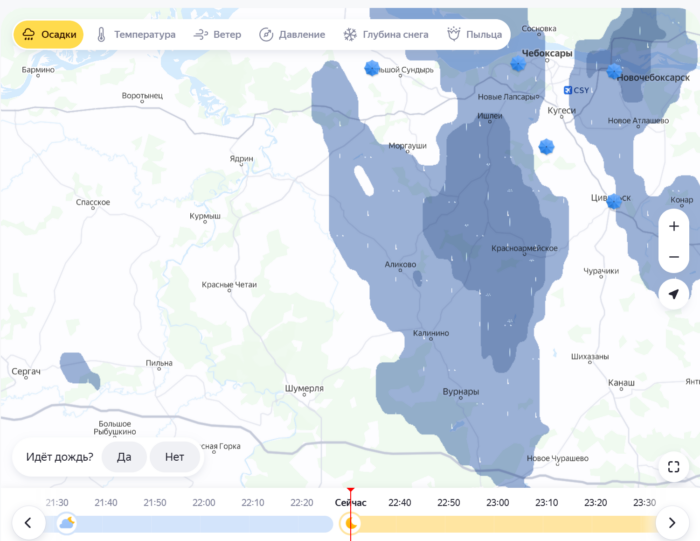The height and width of the screenshot is (541, 700).
Task: Click the Сергач town label
Action: [26, 371]
